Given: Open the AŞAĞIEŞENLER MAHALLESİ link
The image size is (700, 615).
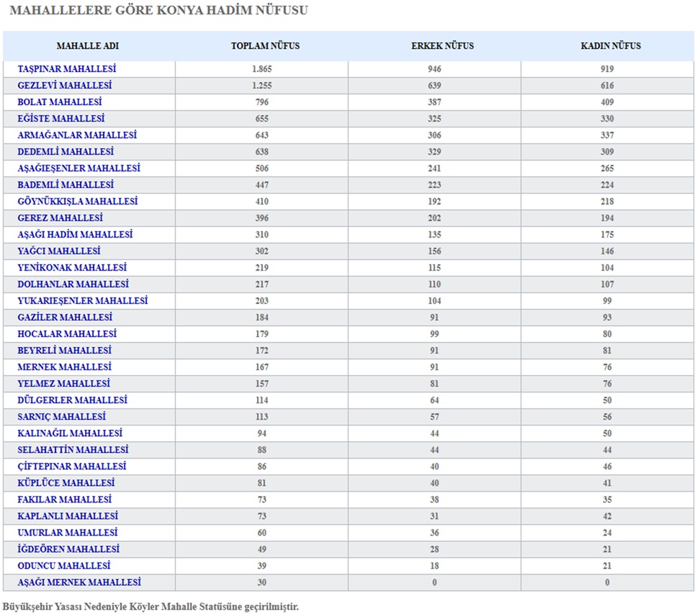Looking at the screenshot, I should coord(79,169).
